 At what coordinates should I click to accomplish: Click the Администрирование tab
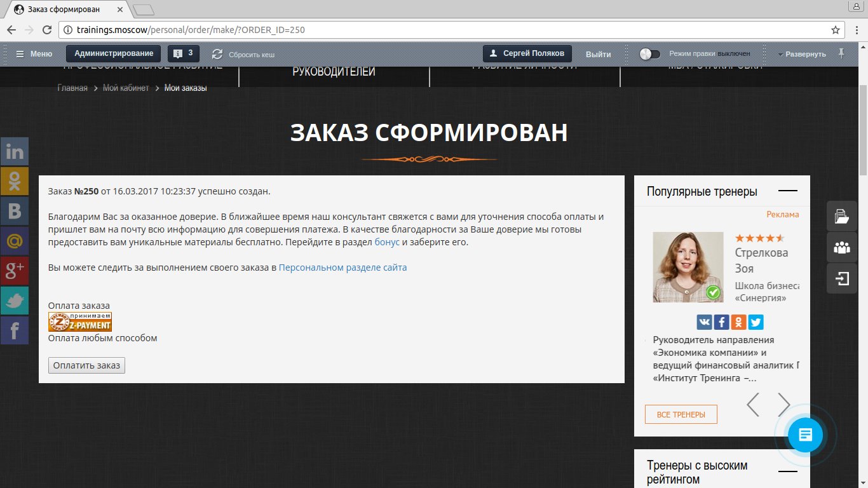(x=114, y=53)
